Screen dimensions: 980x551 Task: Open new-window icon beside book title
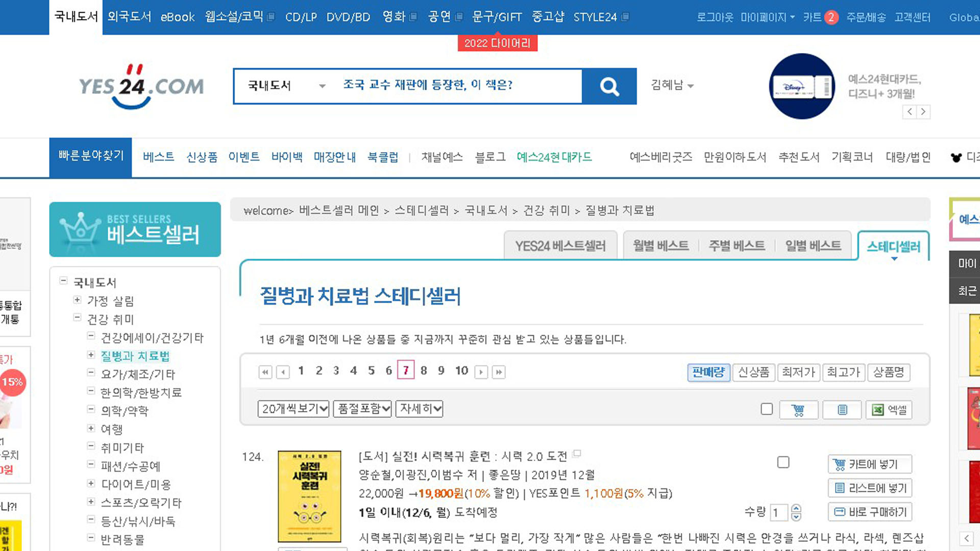(x=577, y=453)
